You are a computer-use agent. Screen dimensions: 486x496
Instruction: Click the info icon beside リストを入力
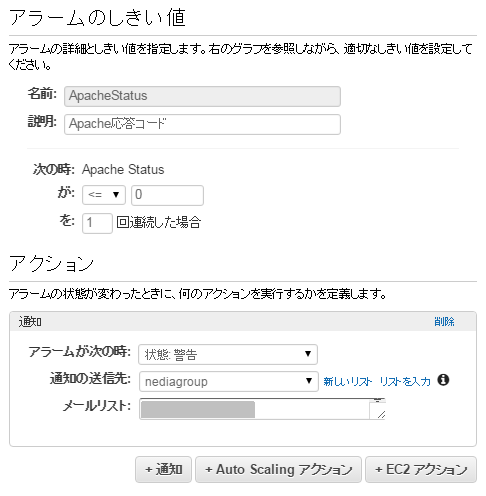point(443,380)
